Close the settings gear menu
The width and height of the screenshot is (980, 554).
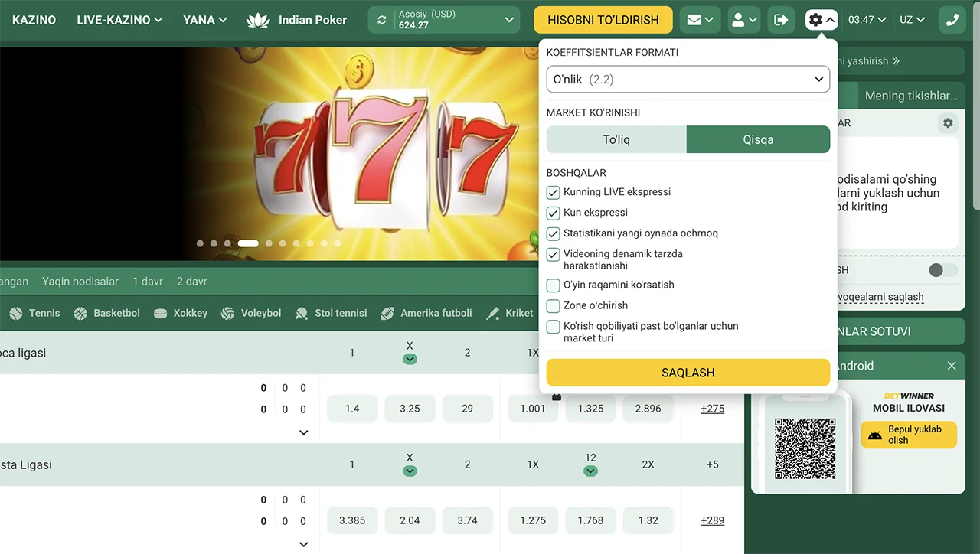click(x=822, y=20)
